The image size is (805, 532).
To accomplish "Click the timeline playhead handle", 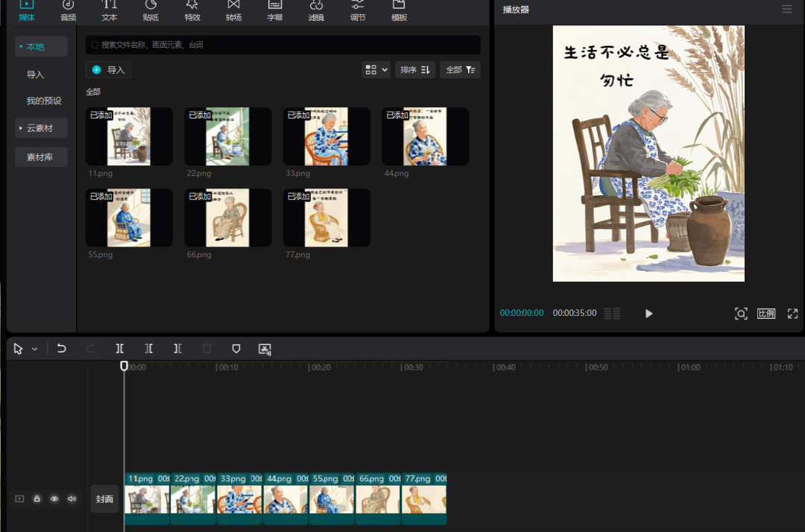I will point(124,366).
